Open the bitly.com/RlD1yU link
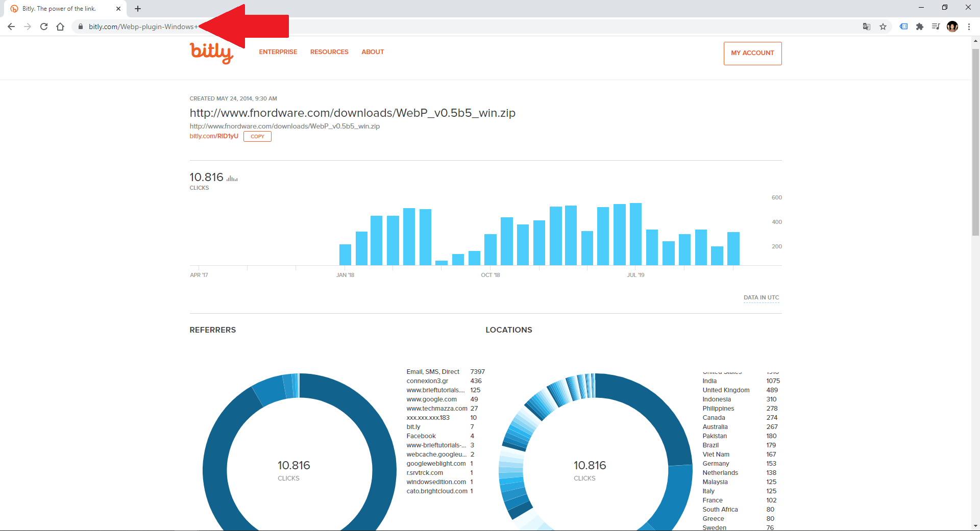This screenshot has width=980, height=531. tap(214, 136)
